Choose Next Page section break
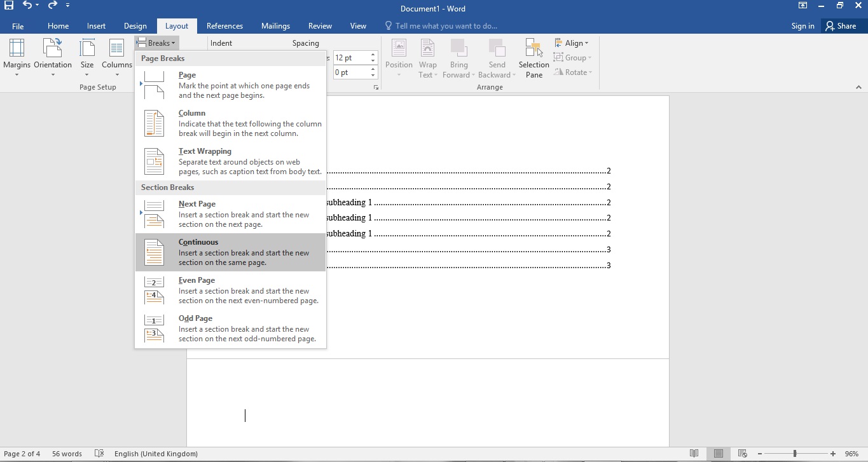 tap(230, 214)
